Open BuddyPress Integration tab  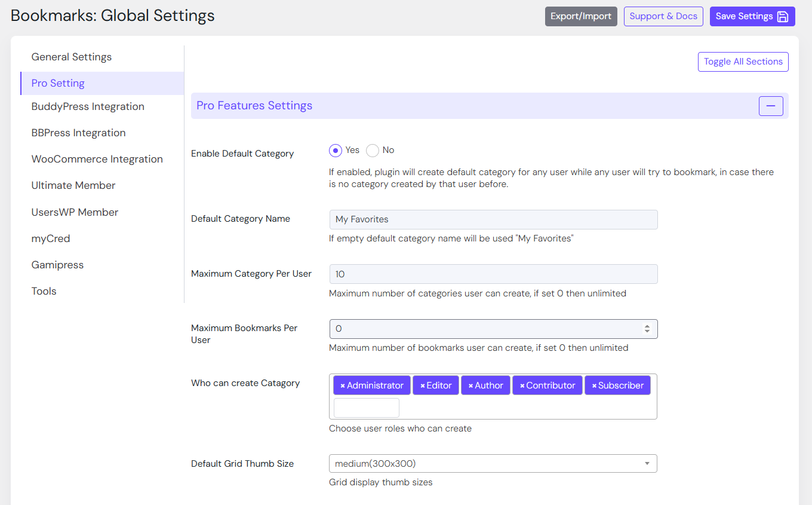coord(88,106)
